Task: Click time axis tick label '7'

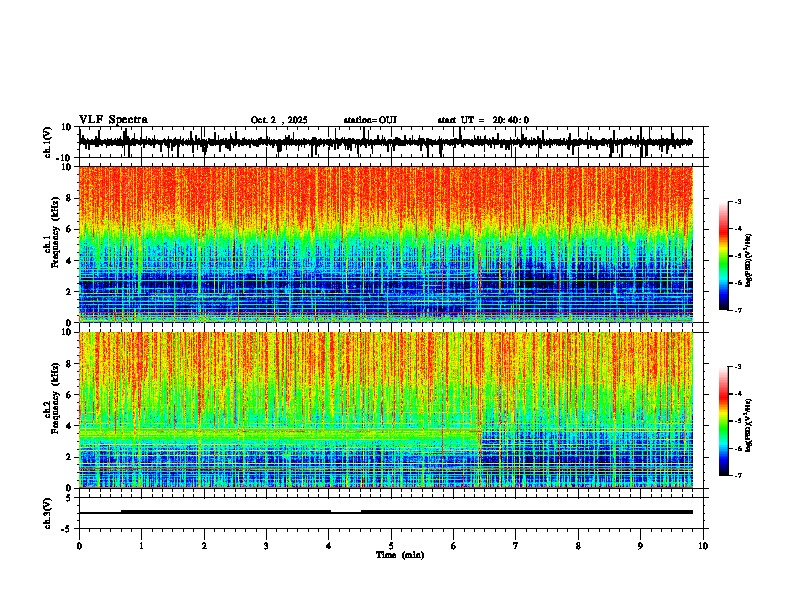Action: click(516, 546)
